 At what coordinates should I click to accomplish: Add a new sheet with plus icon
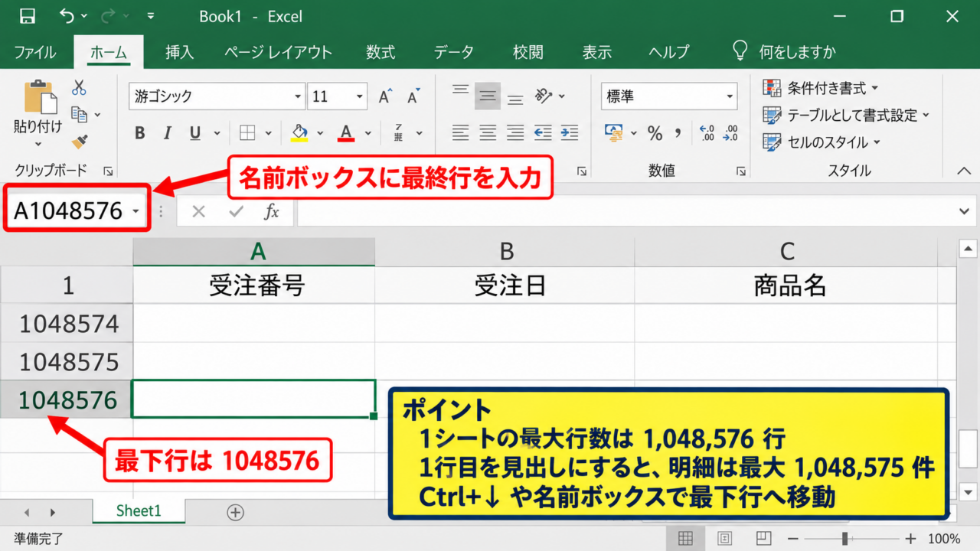pos(235,512)
